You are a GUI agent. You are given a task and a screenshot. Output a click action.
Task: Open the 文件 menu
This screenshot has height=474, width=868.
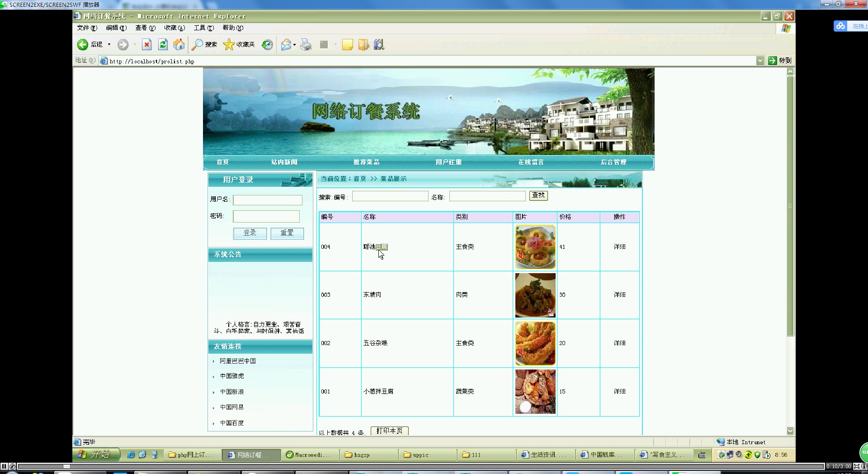click(x=87, y=28)
